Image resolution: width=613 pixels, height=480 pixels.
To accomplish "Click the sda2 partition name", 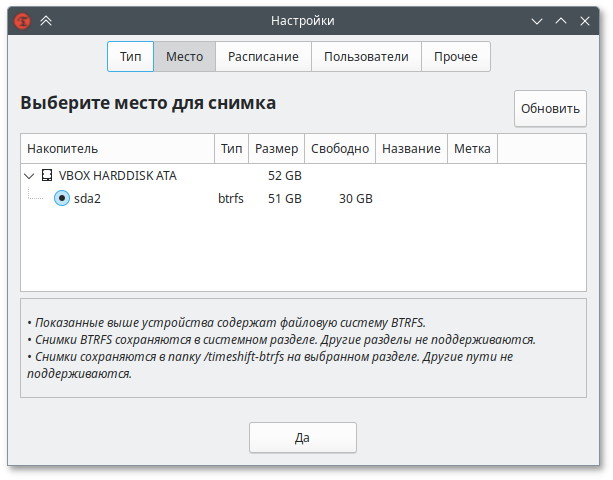I will point(87,199).
